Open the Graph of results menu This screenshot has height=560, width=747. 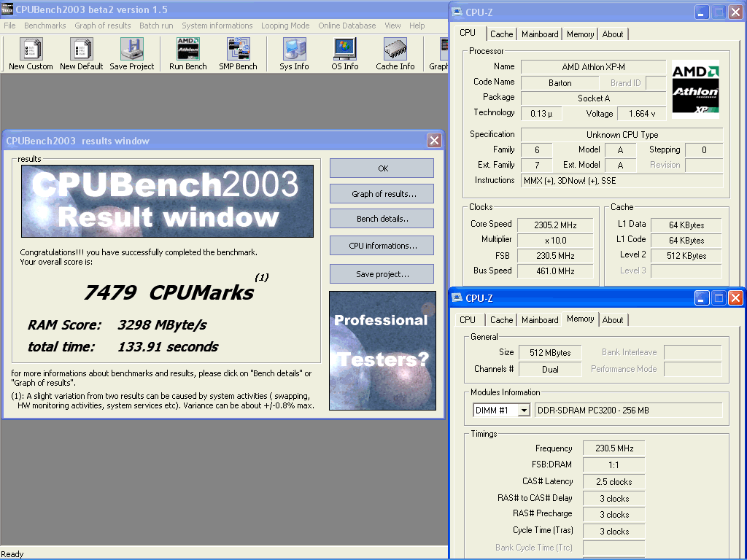coord(102,26)
